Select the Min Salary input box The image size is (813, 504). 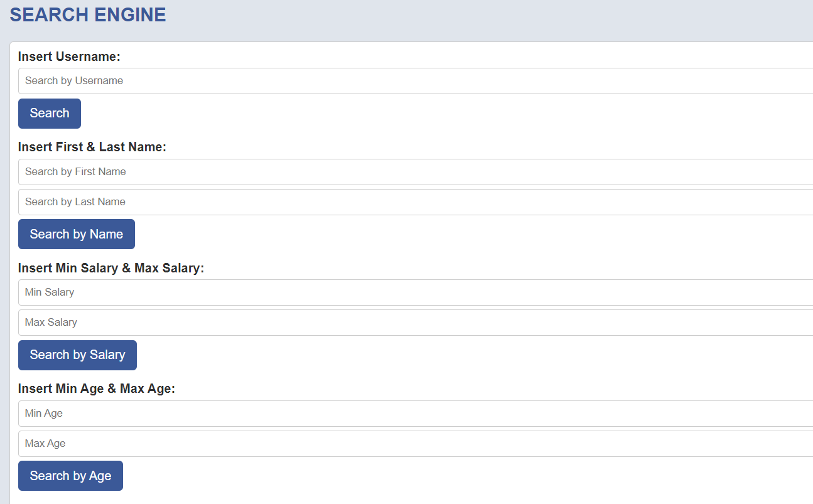[416, 292]
